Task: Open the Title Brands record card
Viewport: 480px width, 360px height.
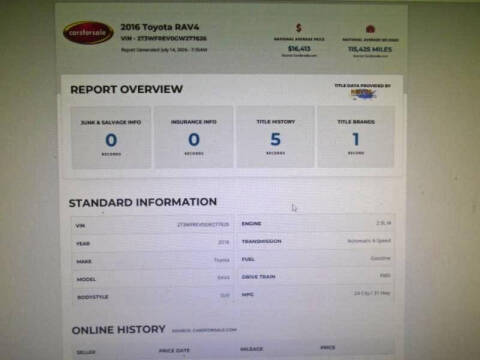Action: coord(356,136)
